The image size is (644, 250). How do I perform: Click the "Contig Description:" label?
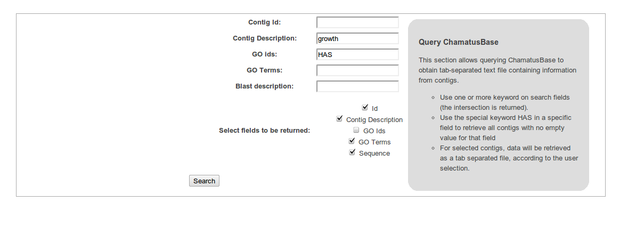tap(265, 38)
